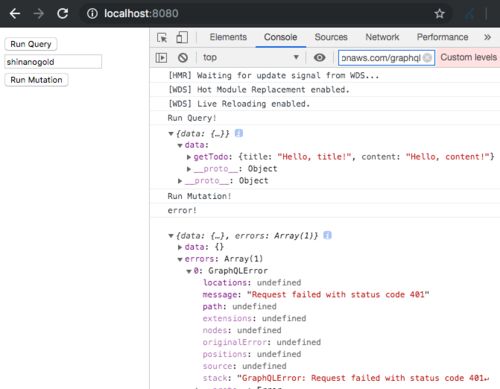Select the "Run Mutation!" log line
500x389 pixels.
[199, 196]
